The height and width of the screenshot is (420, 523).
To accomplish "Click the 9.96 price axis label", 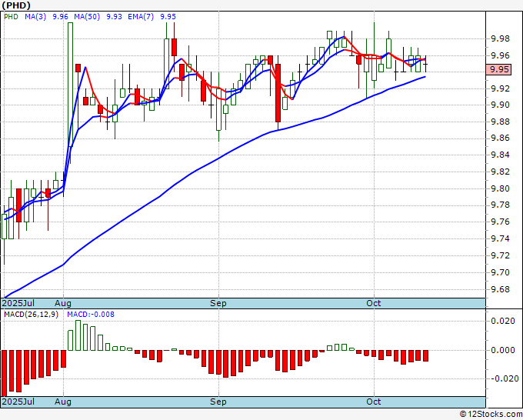I will tap(501, 55).
